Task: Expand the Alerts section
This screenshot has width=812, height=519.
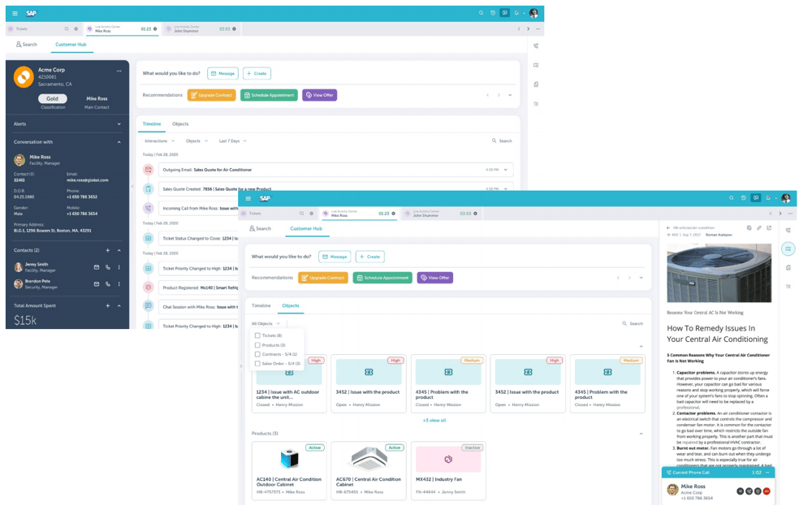Action: tap(119, 123)
